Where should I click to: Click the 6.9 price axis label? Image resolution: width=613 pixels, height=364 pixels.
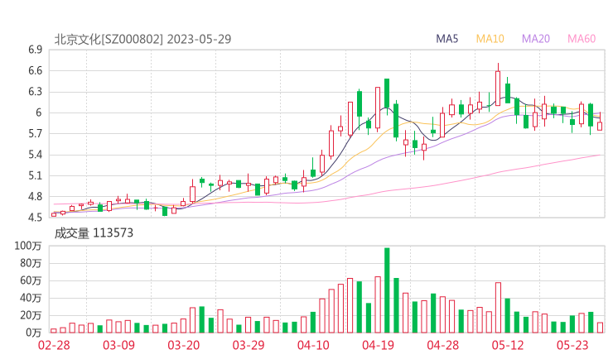pos(35,50)
